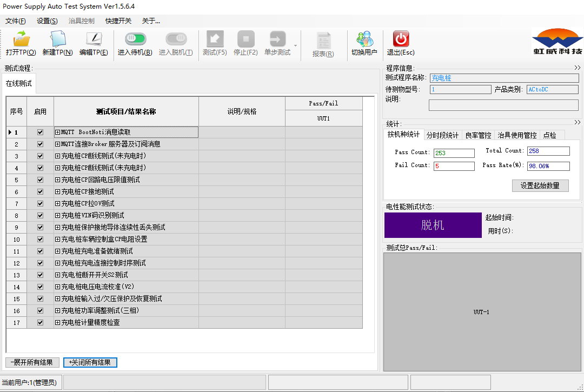Select row 13 number cell
584x392 pixels.
16,275
